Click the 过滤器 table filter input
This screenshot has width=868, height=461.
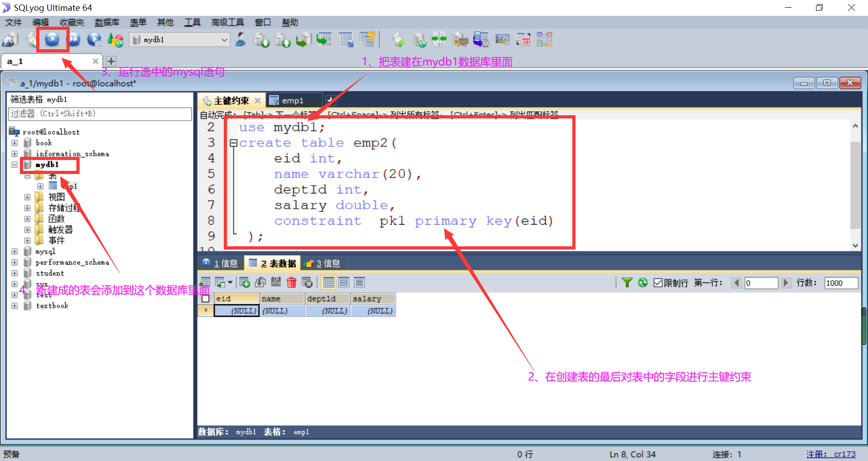[100, 114]
